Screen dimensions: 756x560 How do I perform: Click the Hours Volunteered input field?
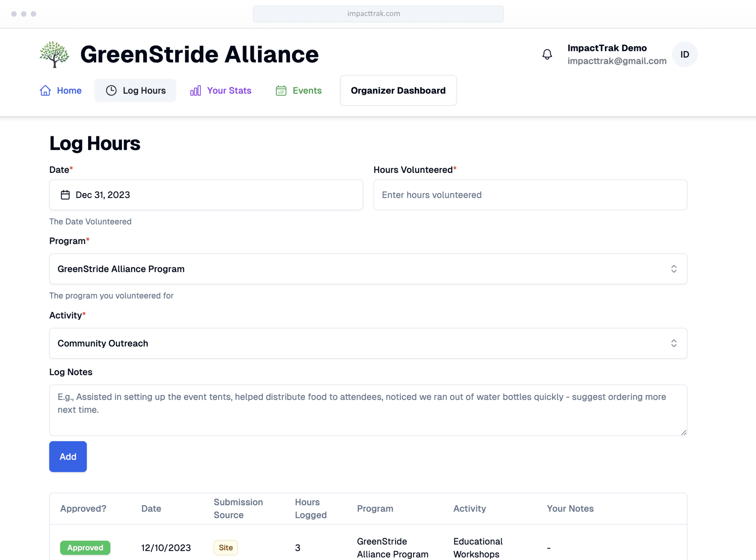pyautogui.click(x=530, y=195)
